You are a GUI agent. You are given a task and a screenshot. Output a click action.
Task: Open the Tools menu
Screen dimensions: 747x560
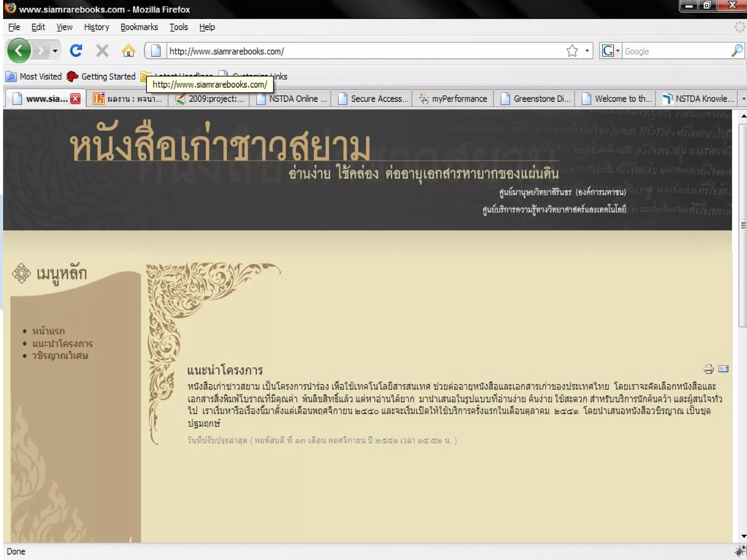[178, 27]
